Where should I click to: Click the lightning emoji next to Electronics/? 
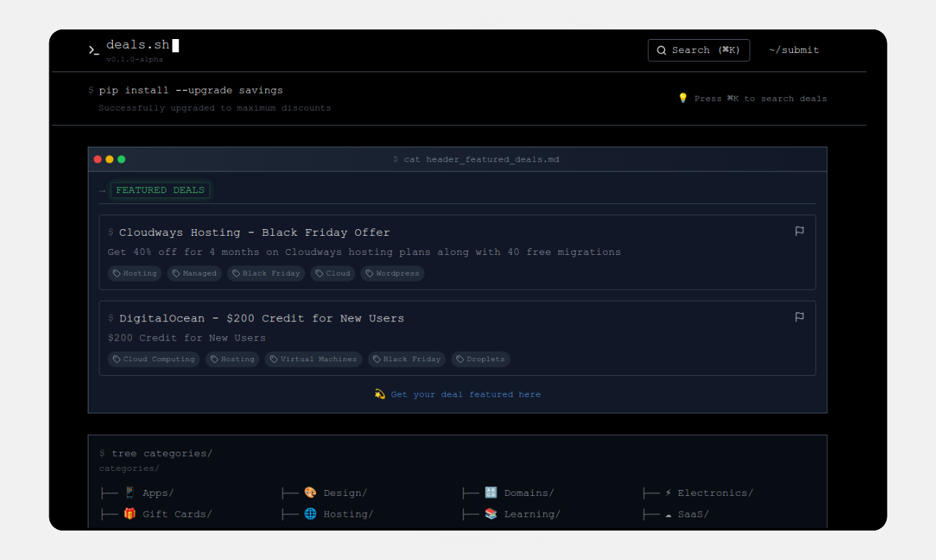(x=668, y=493)
